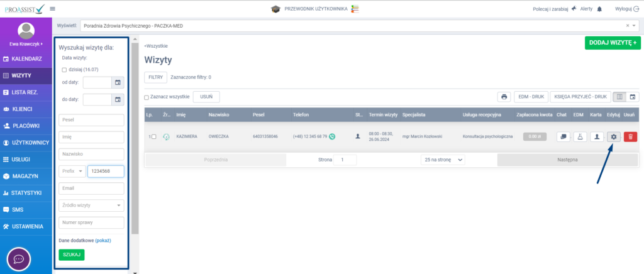Open the '25 na stronę' page size dropdown
This screenshot has width=644, height=274.
coord(443,160)
